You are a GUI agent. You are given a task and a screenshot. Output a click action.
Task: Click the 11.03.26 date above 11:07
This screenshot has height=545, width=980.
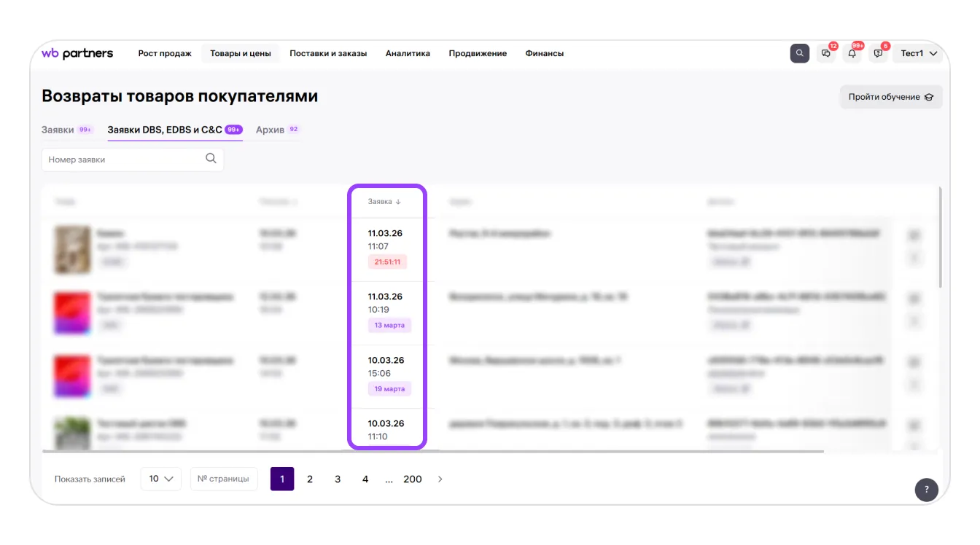[x=385, y=233]
